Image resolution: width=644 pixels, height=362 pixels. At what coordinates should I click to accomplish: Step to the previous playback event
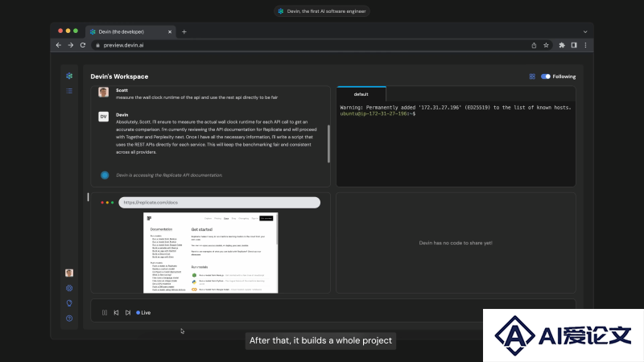click(116, 313)
